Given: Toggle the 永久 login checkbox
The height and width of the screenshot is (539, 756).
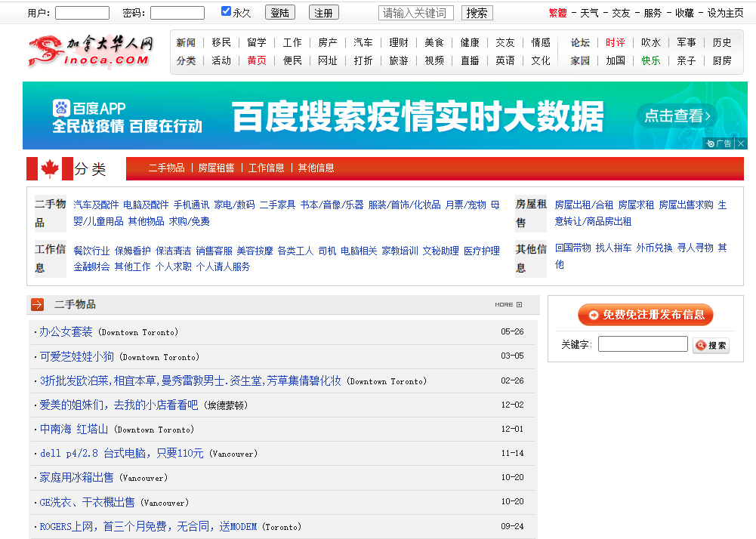Looking at the screenshot, I should tap(226, 11).
